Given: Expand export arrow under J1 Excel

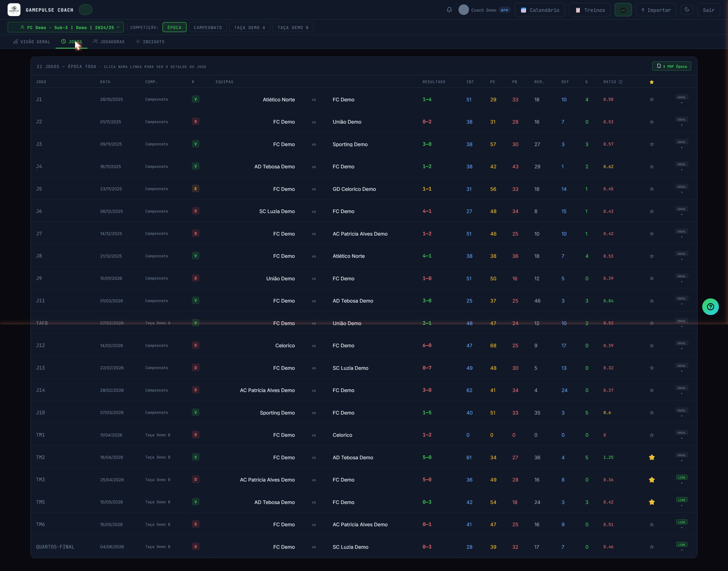Looking at the screenshot, I should click(x=681, y=103).
